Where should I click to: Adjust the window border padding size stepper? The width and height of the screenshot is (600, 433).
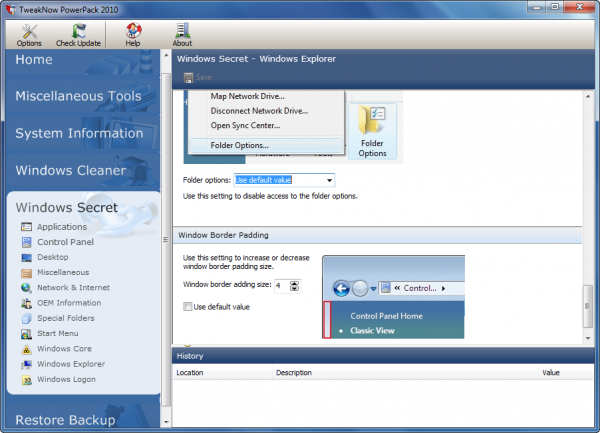[x=294, y=286]
